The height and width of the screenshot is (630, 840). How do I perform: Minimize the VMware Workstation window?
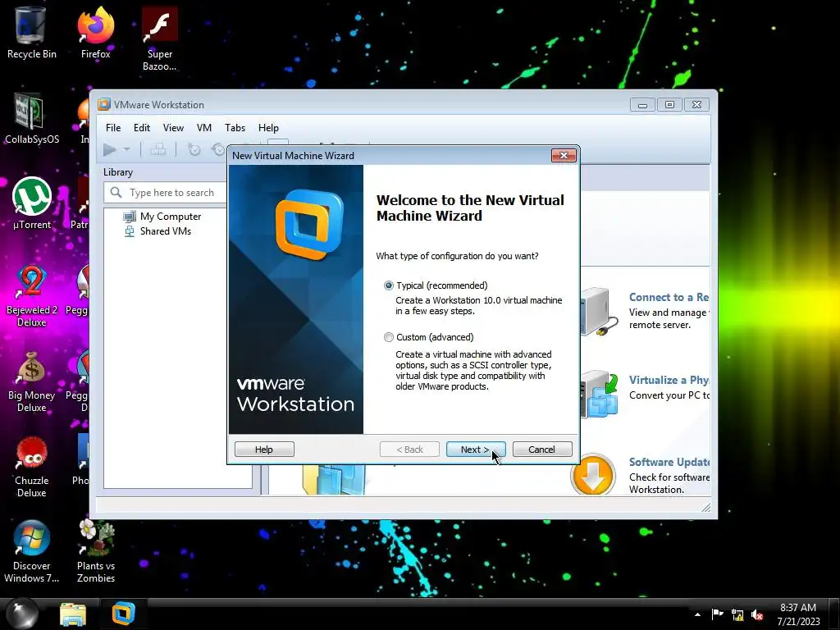[x=642, y=105]
